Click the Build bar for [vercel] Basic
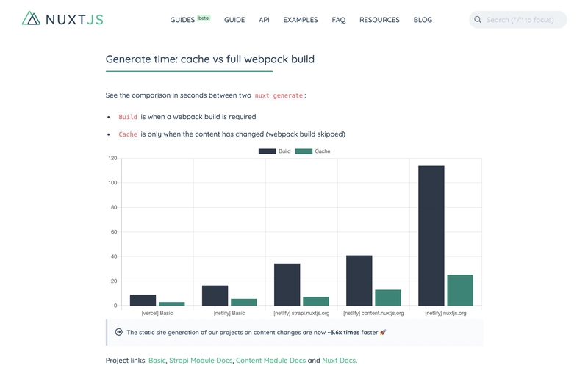Screen dimensions: 588x379 pyautogui.click(x=143, y=300)
